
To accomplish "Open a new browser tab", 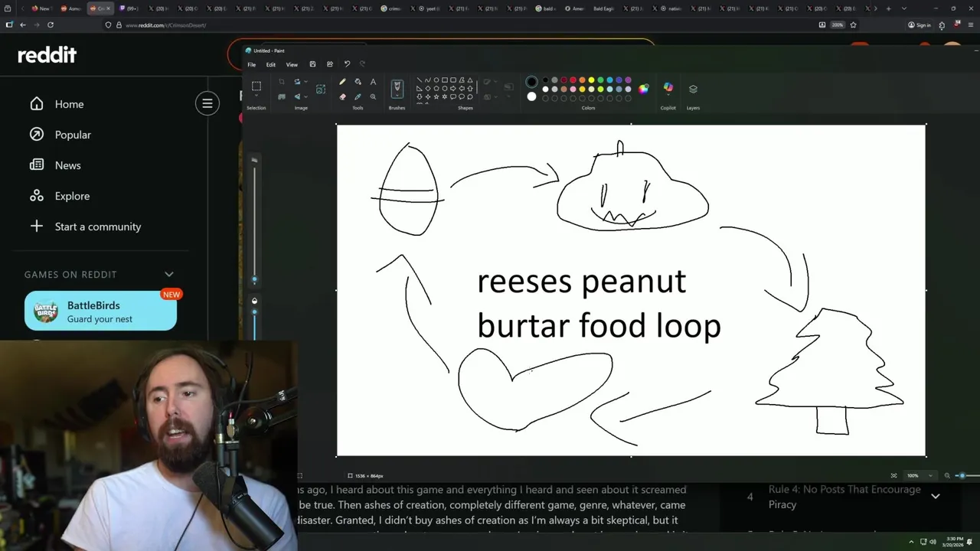I will (888, 8).
